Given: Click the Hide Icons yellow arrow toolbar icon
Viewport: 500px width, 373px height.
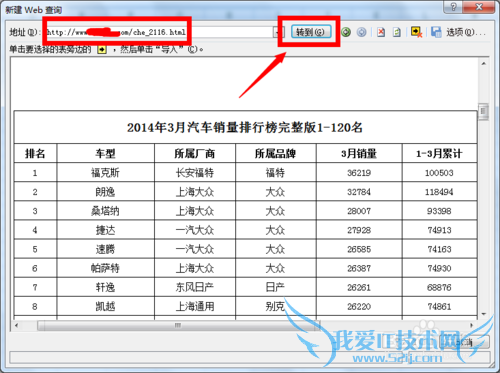Looking at the screenshot, I should click(416, 32).
